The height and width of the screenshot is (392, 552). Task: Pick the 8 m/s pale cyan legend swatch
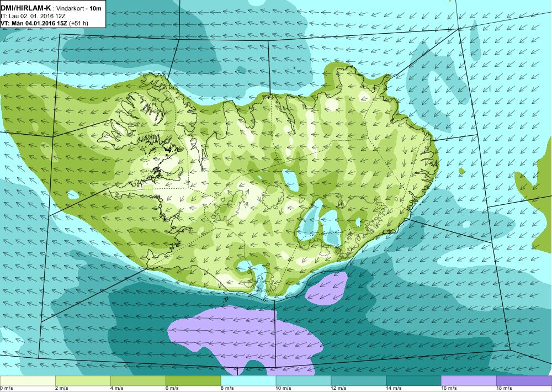pos(248,381)
